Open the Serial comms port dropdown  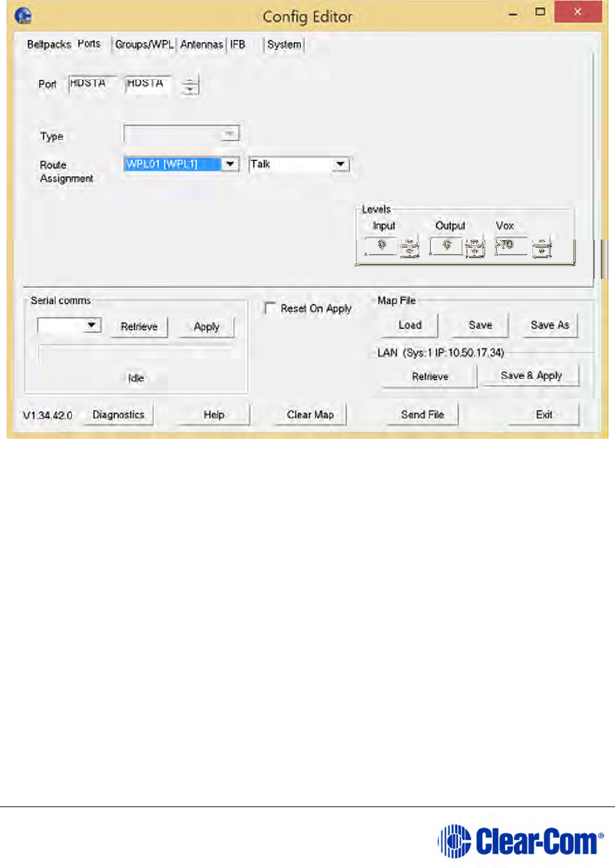[69, 325]
